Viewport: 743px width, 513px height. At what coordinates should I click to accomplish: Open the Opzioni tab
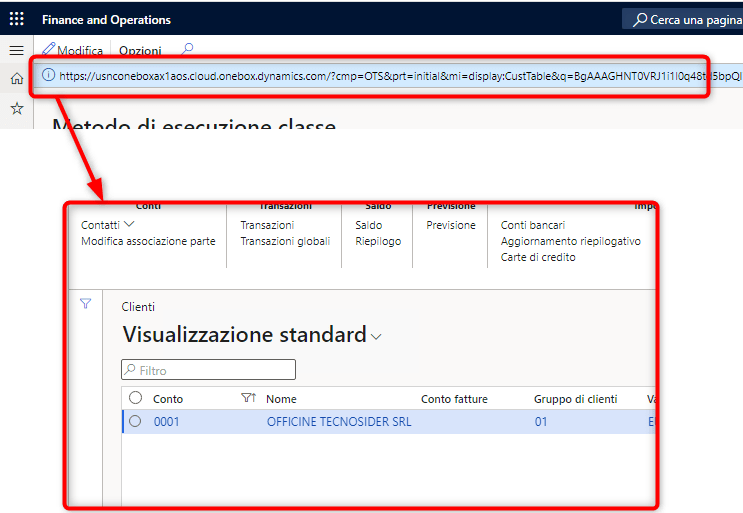(x=140, y=50)
